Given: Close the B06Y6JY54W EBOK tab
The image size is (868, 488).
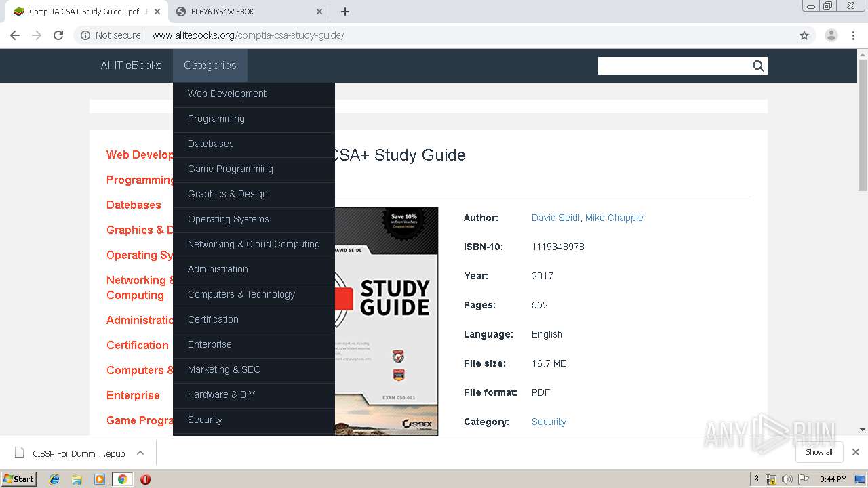Looking at the screenshot, I should (x=319, y=12).
